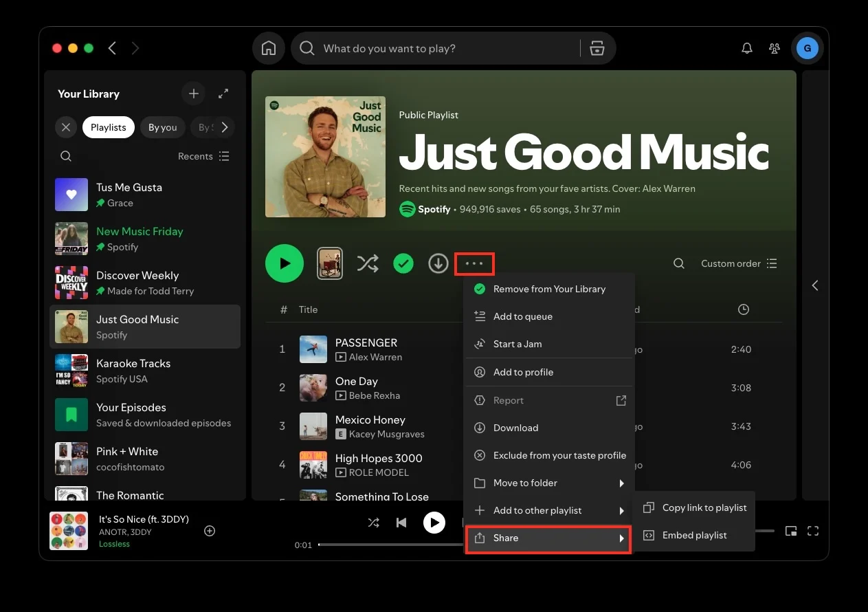The height and width of the screenshot is (612, 868).
Task: Open New Music Friday playlist
Action: click(x=145, y=239)
